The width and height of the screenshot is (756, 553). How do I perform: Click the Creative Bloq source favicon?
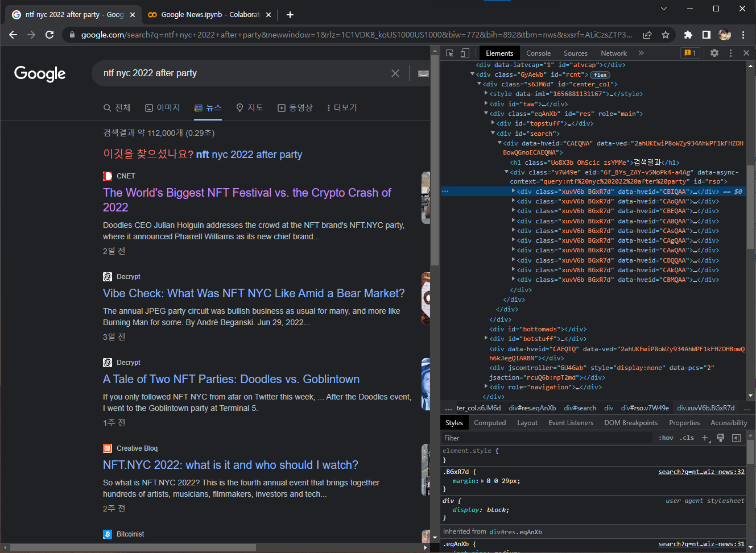(x=108, y=448)
